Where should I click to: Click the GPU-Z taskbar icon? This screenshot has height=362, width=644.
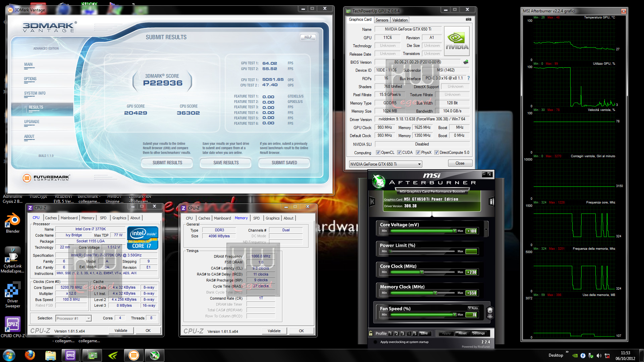coord(92,355)
